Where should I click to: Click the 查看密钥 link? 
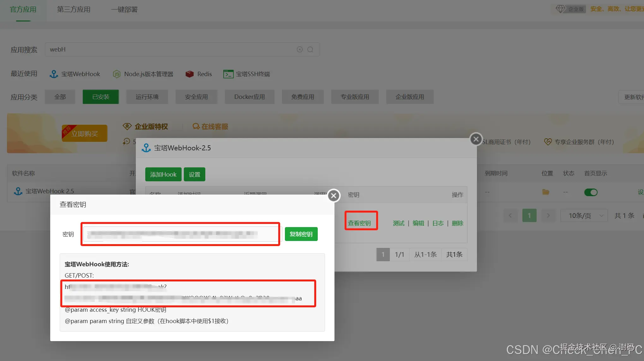(x=359, y=223)
